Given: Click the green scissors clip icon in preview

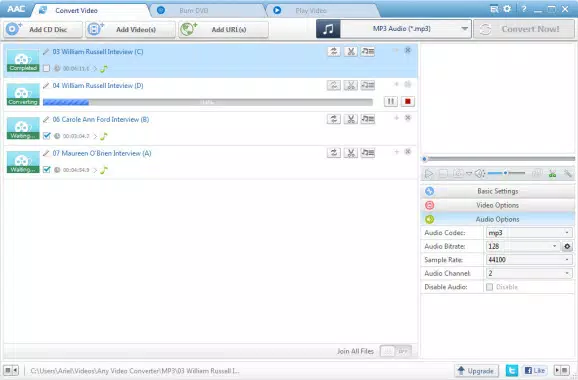Looking at the screenshot, I should click(x=552, y=174).
